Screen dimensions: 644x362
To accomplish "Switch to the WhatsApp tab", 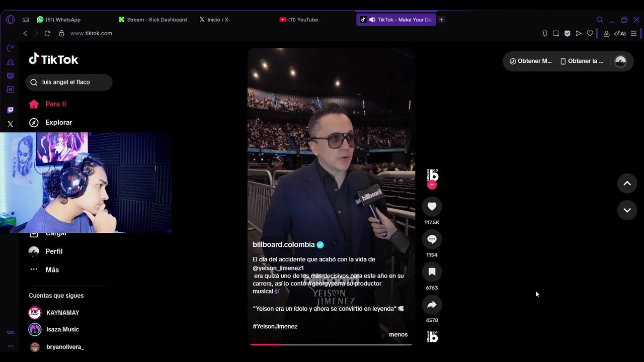I will point(59,20).
